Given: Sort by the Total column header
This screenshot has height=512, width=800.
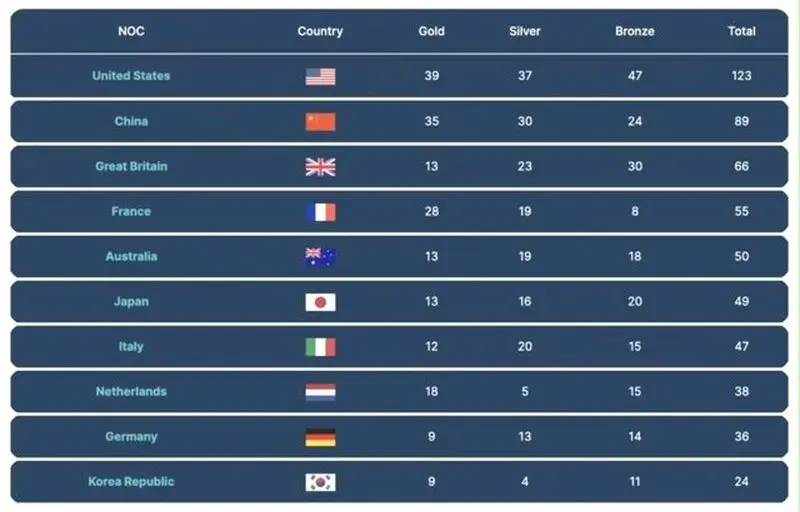Looking at the screenshot, I should click(742, 31).
